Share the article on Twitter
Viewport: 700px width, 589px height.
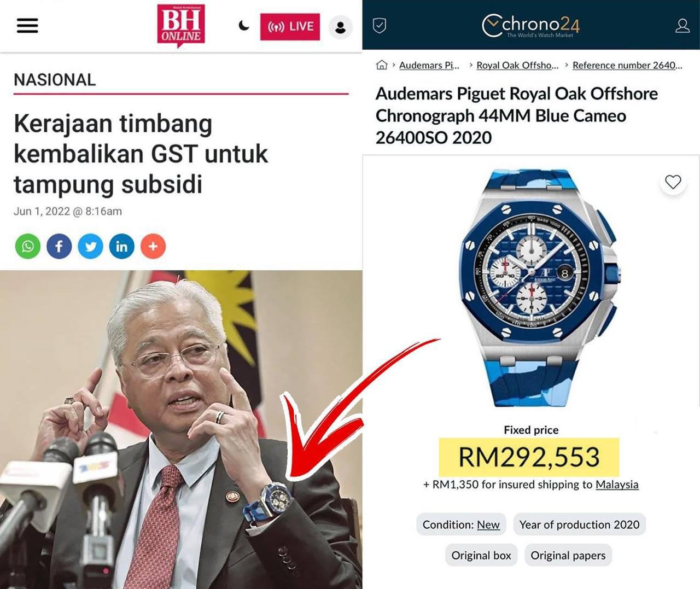coord(90,247)
